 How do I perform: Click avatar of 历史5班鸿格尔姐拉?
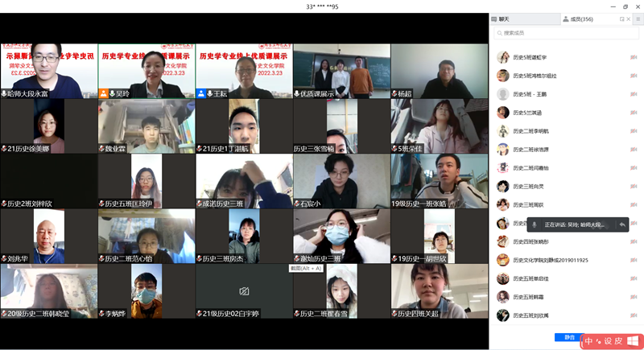(x=503, y=76)
